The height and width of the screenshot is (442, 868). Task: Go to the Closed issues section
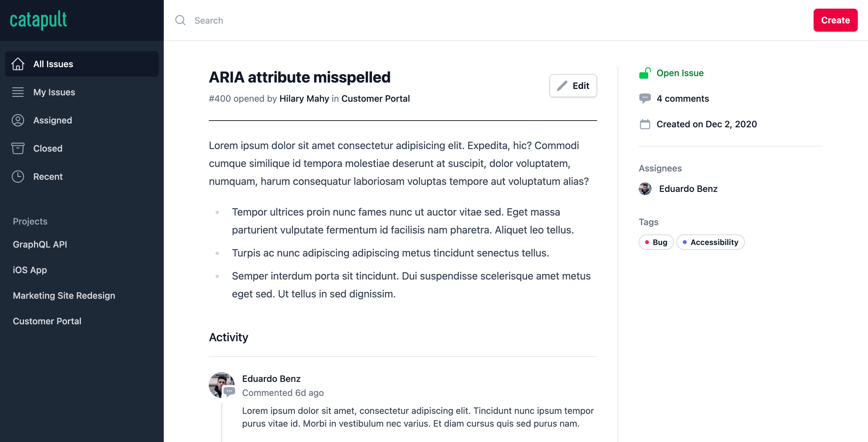[48, 148]
